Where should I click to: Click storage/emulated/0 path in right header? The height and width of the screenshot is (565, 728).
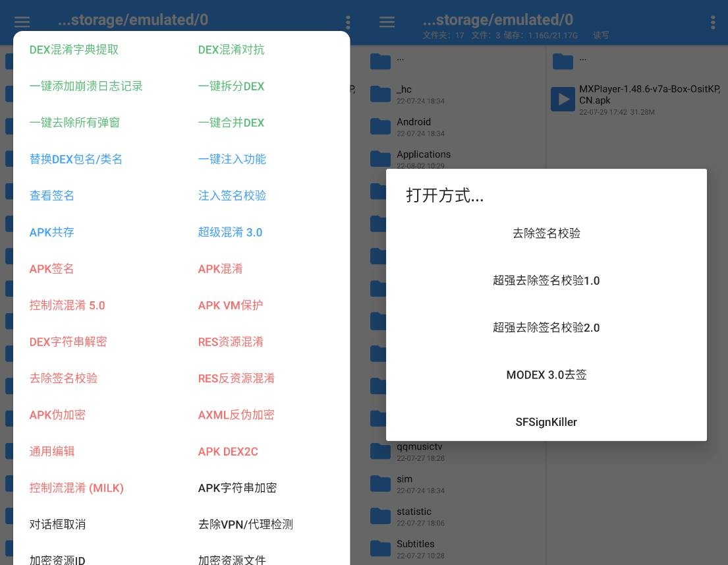pyautogui.click(x=497, y=20)
